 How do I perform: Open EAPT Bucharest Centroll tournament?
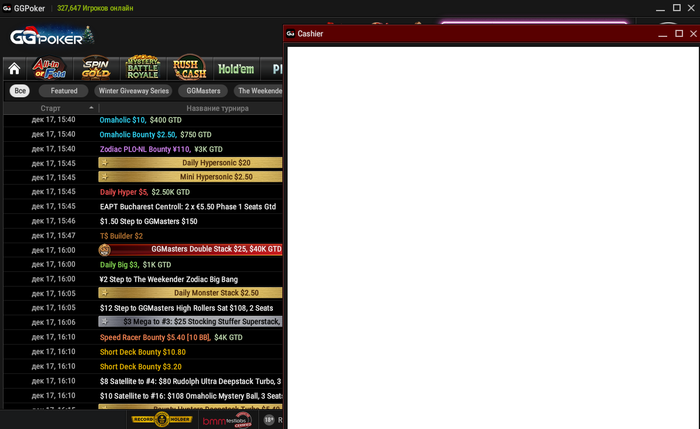click(x=188, y=207)
